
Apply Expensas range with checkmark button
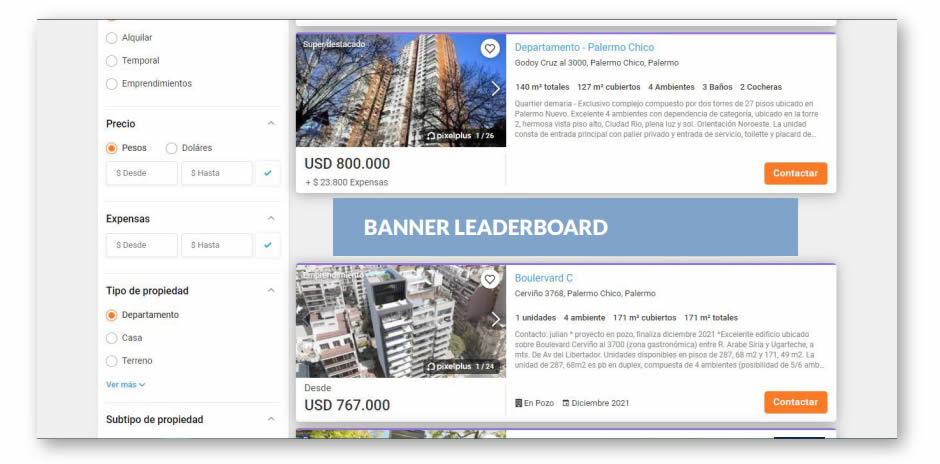pyautogui.click(x=267, y=245)
